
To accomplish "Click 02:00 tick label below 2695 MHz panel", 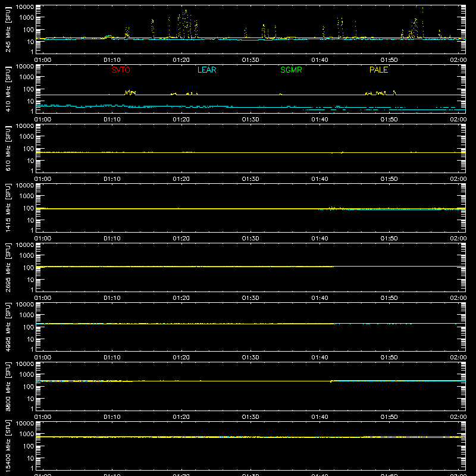I will (x=458, y=298).
